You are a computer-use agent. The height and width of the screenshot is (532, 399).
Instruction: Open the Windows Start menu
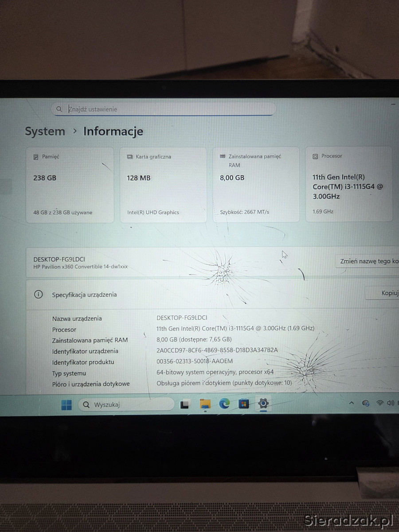[66, 404]
